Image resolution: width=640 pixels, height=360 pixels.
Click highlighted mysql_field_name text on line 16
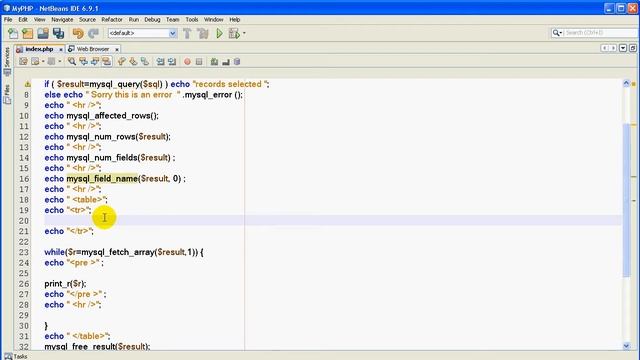click(102, 179)
